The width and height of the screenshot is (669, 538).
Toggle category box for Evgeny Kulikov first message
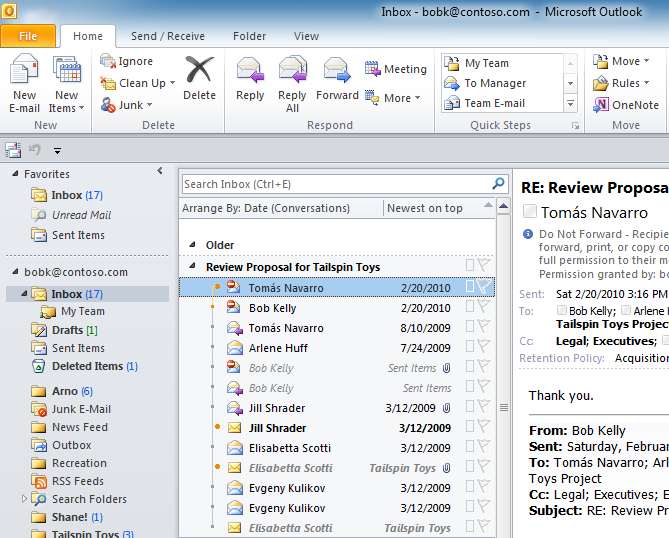pos(470,486)
